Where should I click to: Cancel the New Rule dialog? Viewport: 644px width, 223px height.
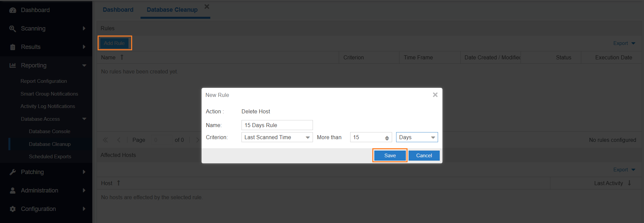click(424, 156)
